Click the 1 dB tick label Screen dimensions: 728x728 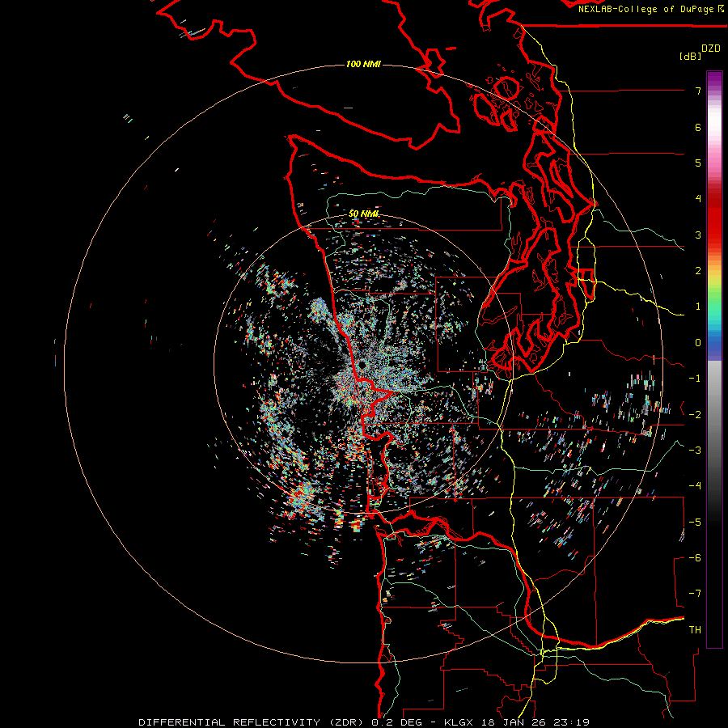pyautogui.click(x=698, y=307)
